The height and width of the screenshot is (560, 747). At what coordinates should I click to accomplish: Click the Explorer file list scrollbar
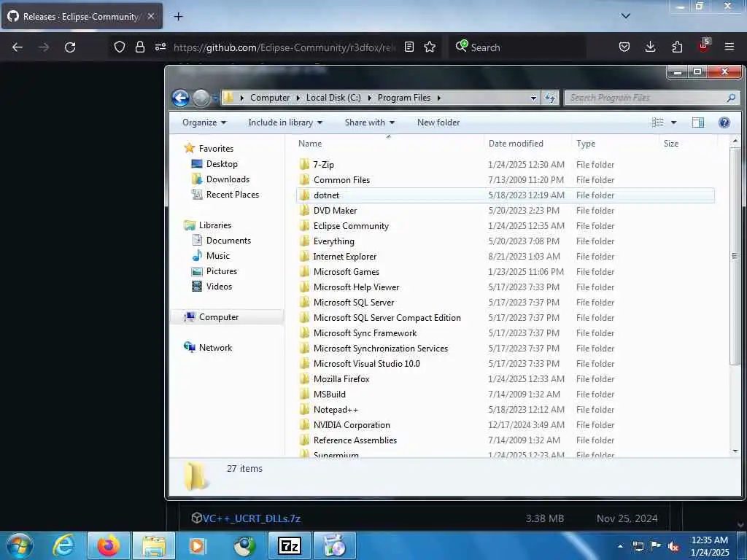[735, 256]
